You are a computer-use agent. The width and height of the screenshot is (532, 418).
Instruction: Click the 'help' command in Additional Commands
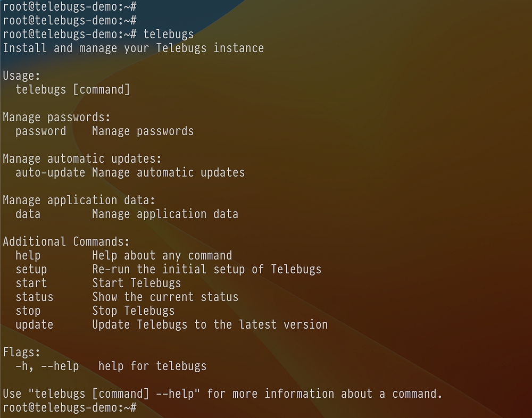click(x=28, y=255)
